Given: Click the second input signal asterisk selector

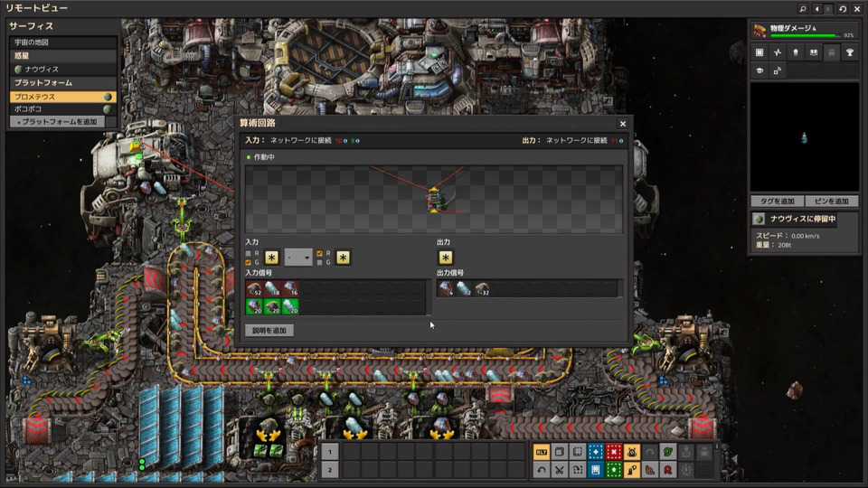Looking at the screenshot, I should (x=343, y=258).
